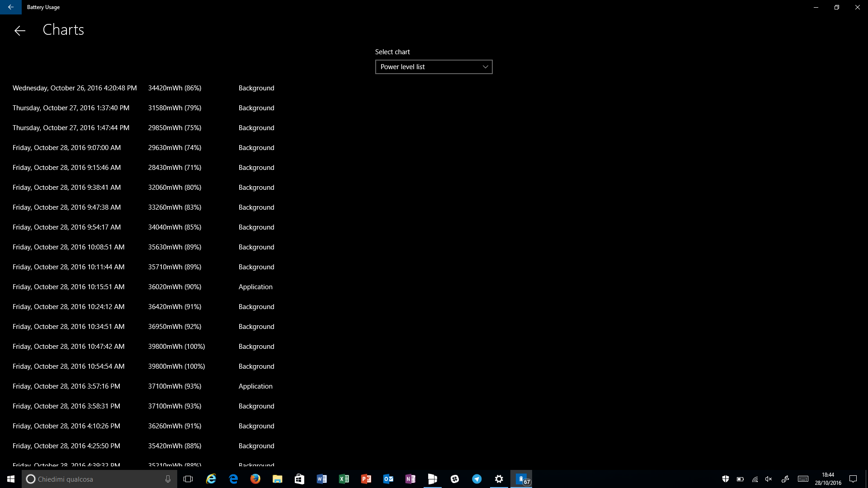Go back from the Charts page
This screenshot has height=488, width=868.
[x=19, y=30]
